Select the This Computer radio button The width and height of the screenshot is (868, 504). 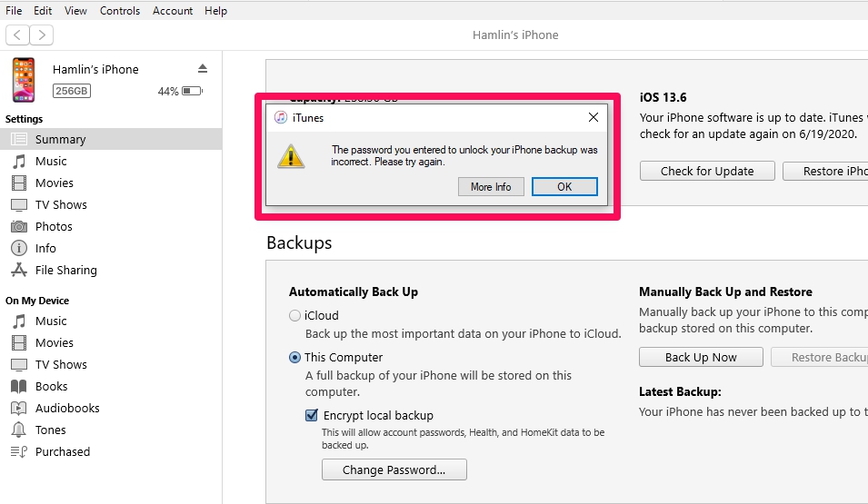click(295, 358)
